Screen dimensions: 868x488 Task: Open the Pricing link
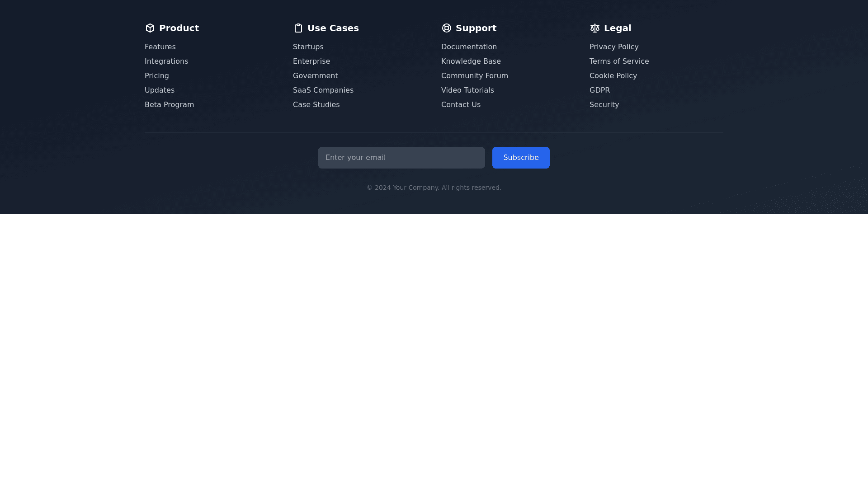157,76
